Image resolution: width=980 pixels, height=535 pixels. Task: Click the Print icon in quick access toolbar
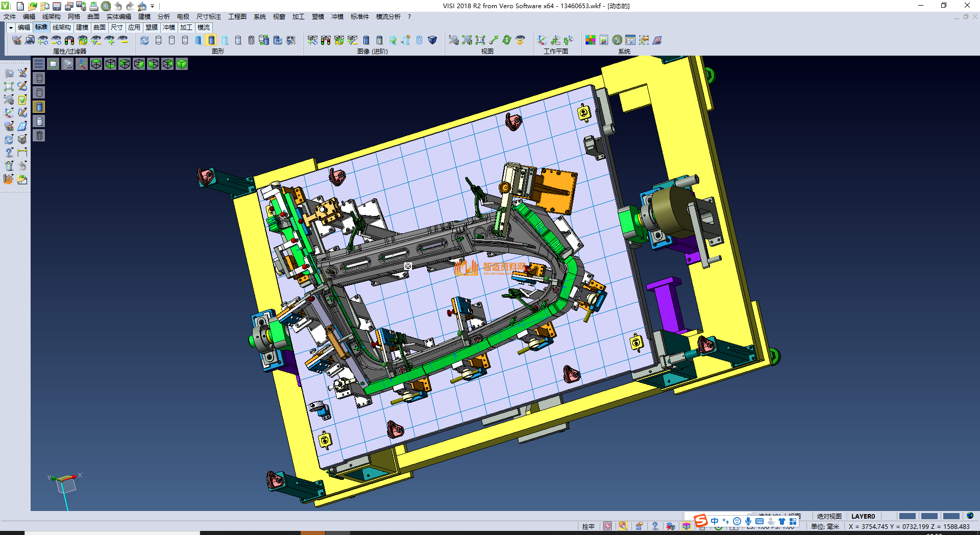tap(94, 6)
